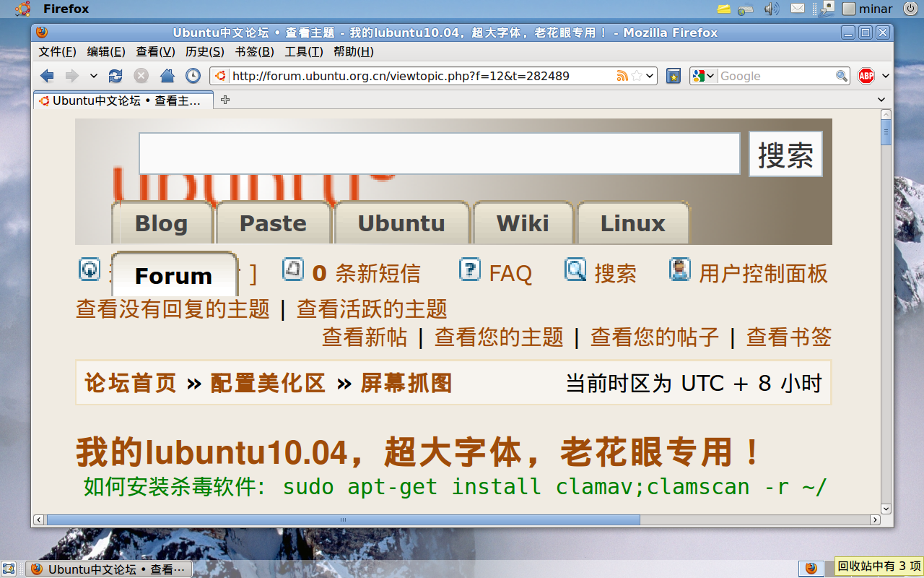Open the 文件(F) menu

(58, 52)
